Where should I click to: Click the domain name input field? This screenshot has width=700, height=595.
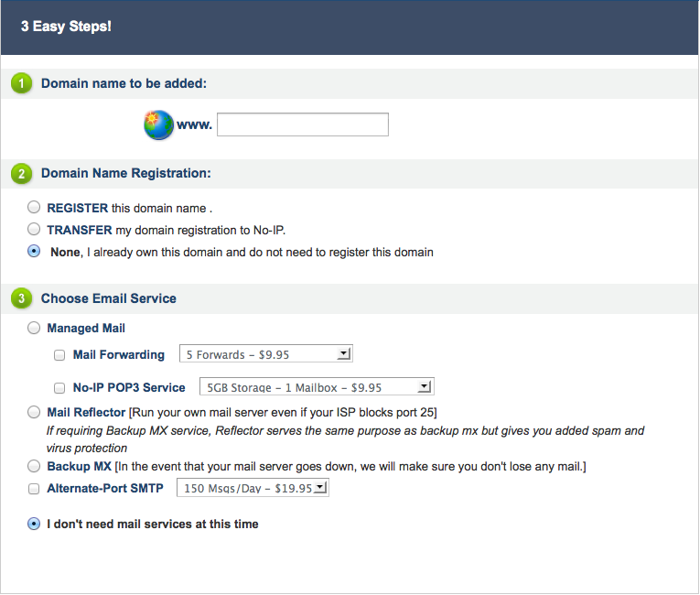(x=303, y=124)
